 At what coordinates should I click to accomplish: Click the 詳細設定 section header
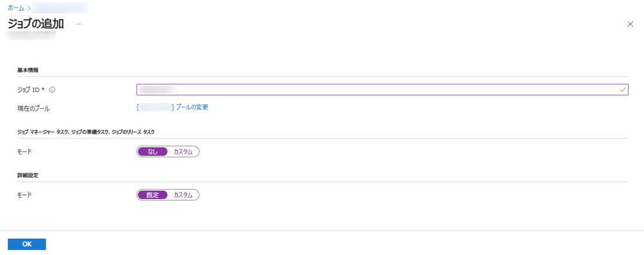click(28, 175)
